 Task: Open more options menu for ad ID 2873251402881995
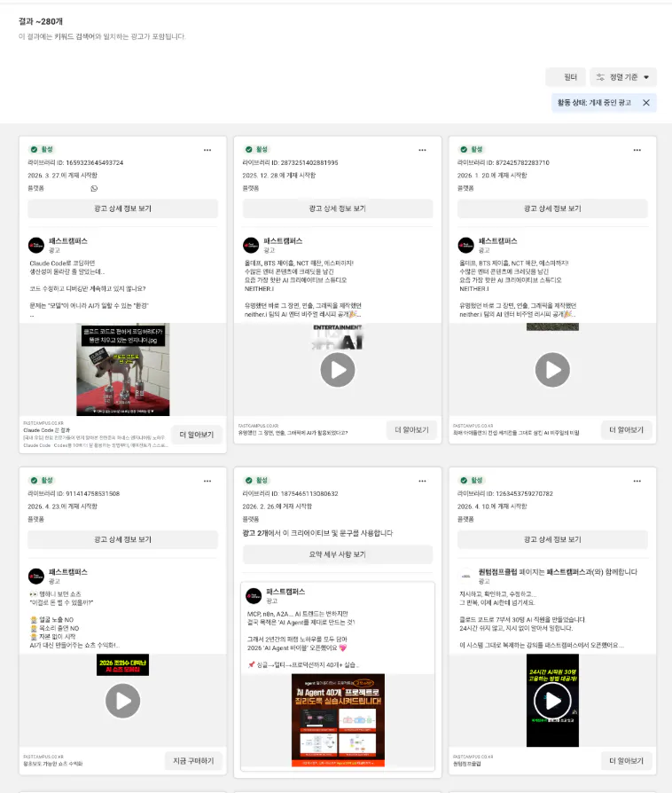click(x=422, y=150)
